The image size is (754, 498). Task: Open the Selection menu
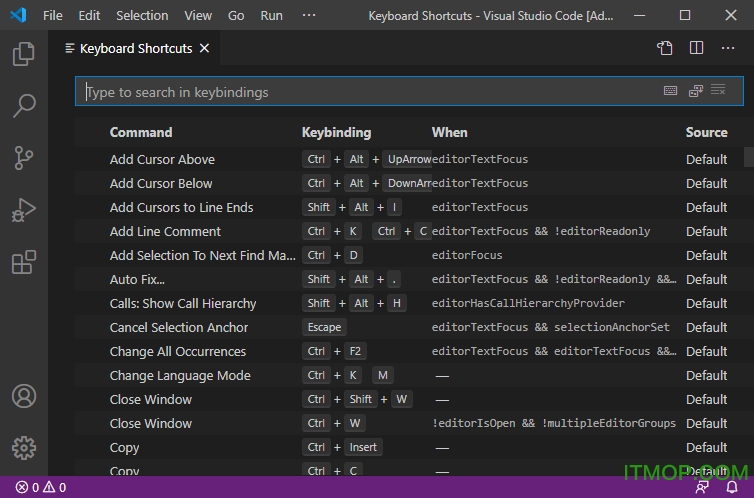coord(142,15)
